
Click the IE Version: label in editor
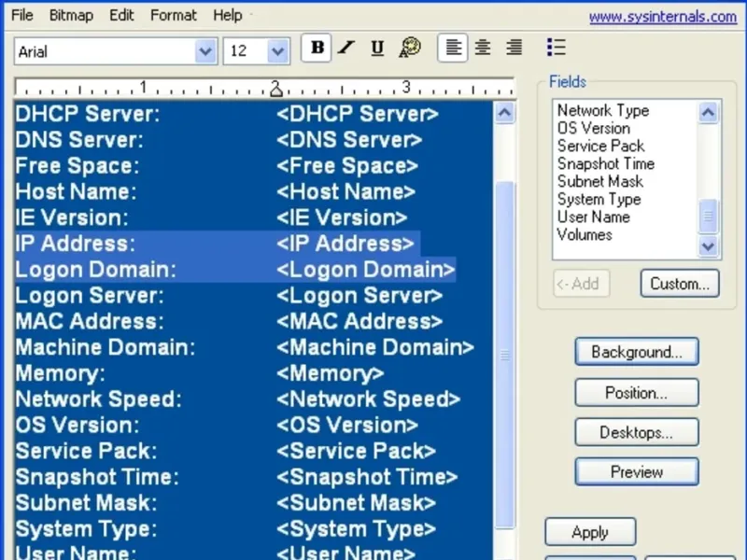(72, 217)
